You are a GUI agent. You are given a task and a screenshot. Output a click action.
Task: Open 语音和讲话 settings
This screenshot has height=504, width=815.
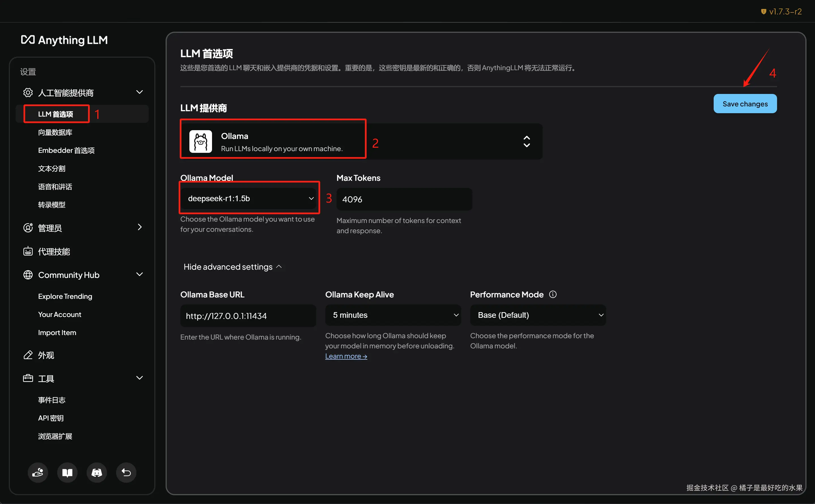[x=55, y=187]
